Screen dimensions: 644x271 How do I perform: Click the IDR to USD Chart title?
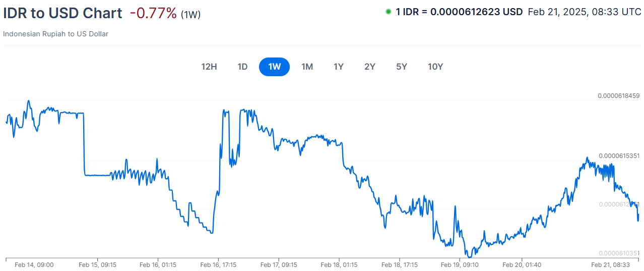tap(62, 13)
